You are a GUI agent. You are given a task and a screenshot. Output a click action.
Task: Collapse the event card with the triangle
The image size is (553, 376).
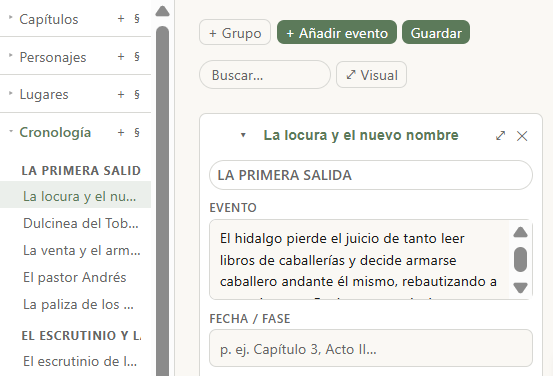(x=243, y=135)
